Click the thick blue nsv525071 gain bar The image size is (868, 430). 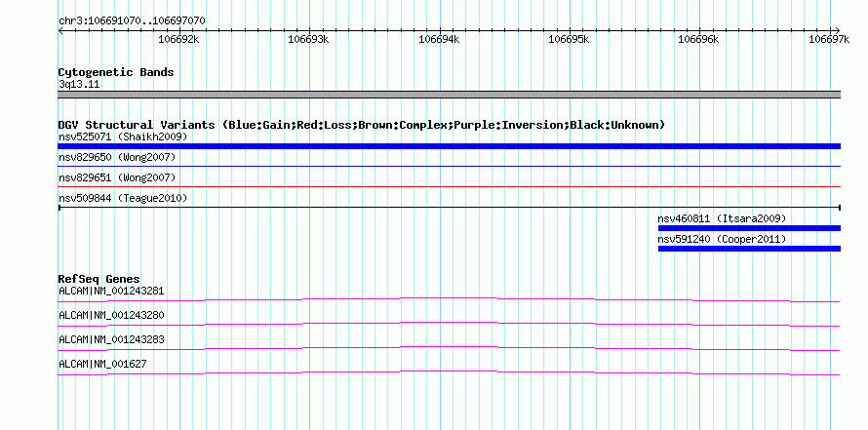449,146
